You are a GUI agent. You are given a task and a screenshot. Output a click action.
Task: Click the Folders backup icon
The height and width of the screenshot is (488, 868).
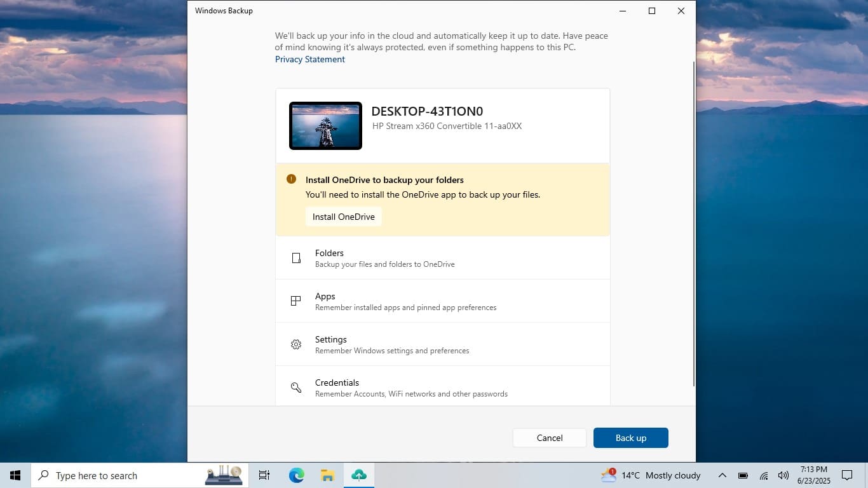pos(296,258)
